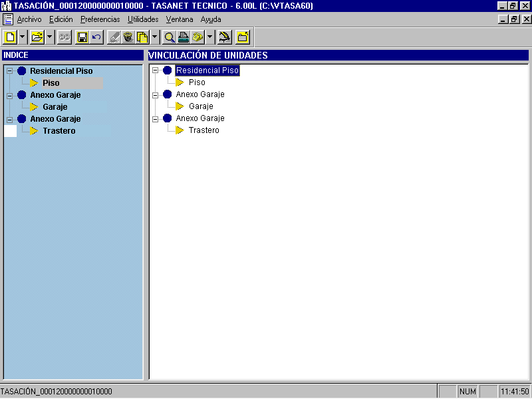Collapse Residencial Piso node in INDICE tree
Viewport: 532px width, 399px height.
click(x=9, y=71)
